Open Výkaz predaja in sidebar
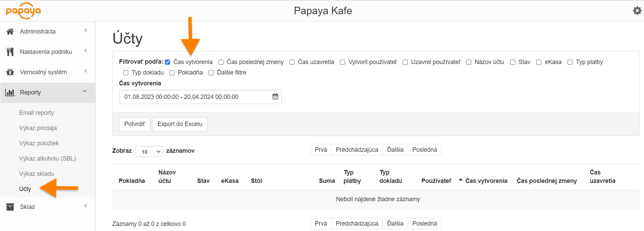 click(x=38, y=128)
